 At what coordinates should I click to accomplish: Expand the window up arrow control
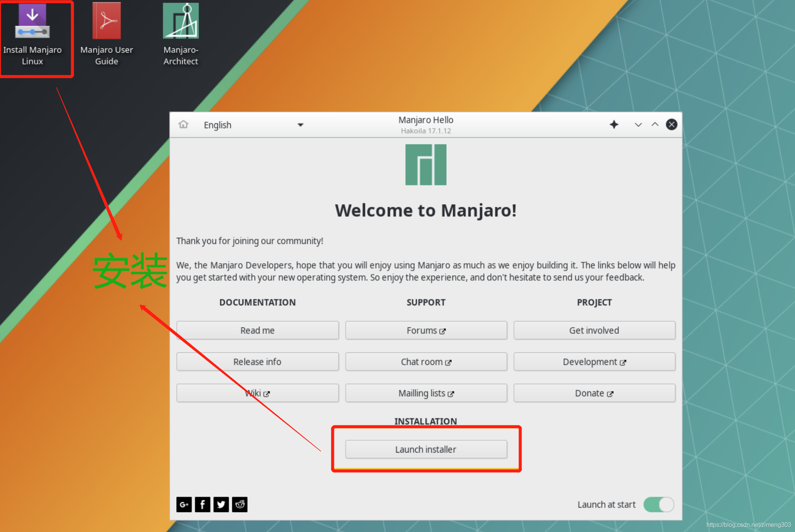pos(654,124)
